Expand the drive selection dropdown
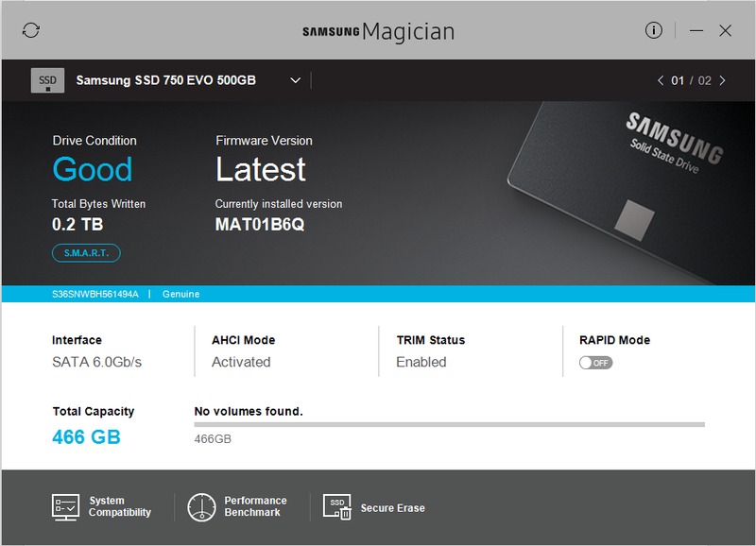756x546 pixels. [x=295, y=80]
